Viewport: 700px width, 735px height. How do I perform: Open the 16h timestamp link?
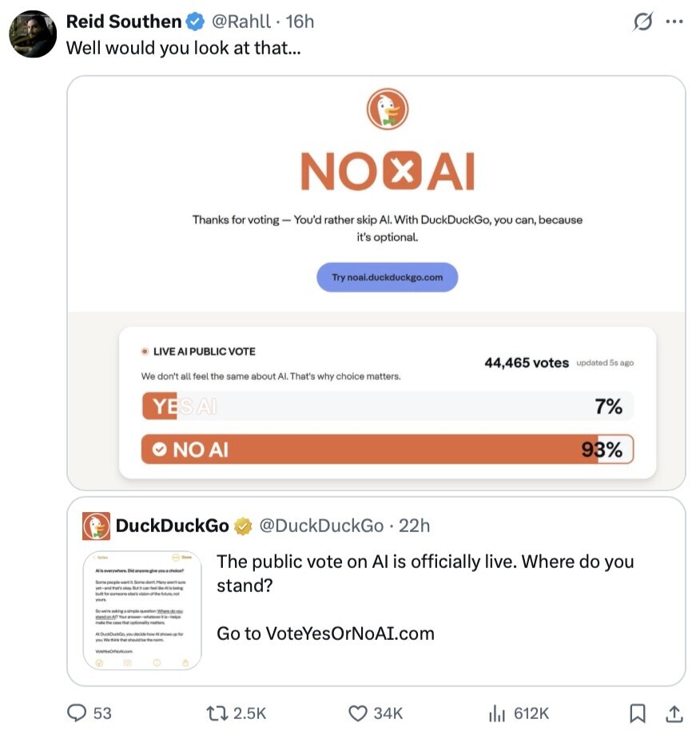pos(300,22)
